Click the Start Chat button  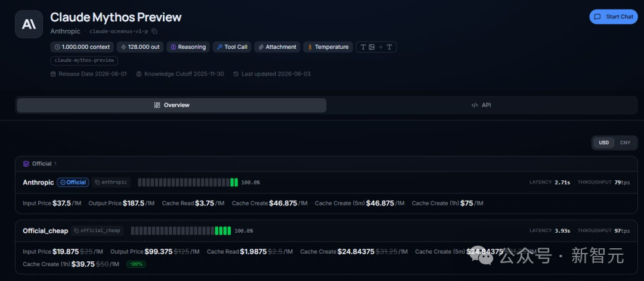pyautogui.click(x=613, y=17)
